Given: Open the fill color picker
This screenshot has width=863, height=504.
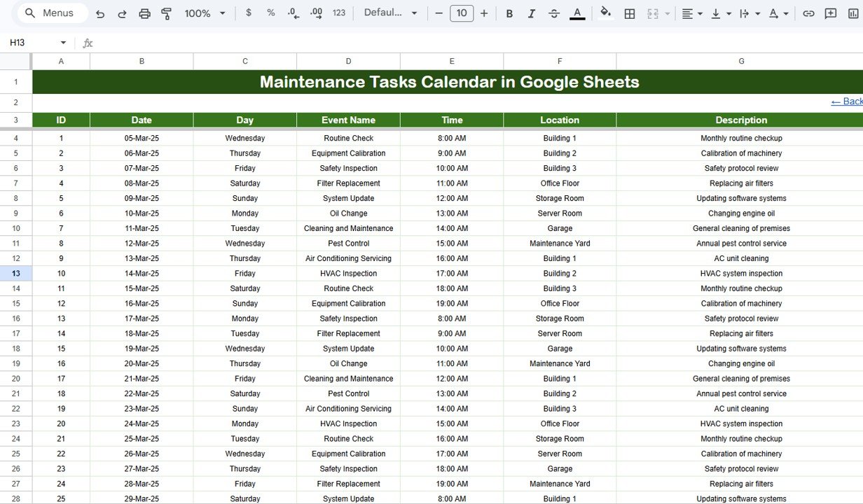Looking at the screenshot, I should (x=606, y=13).
